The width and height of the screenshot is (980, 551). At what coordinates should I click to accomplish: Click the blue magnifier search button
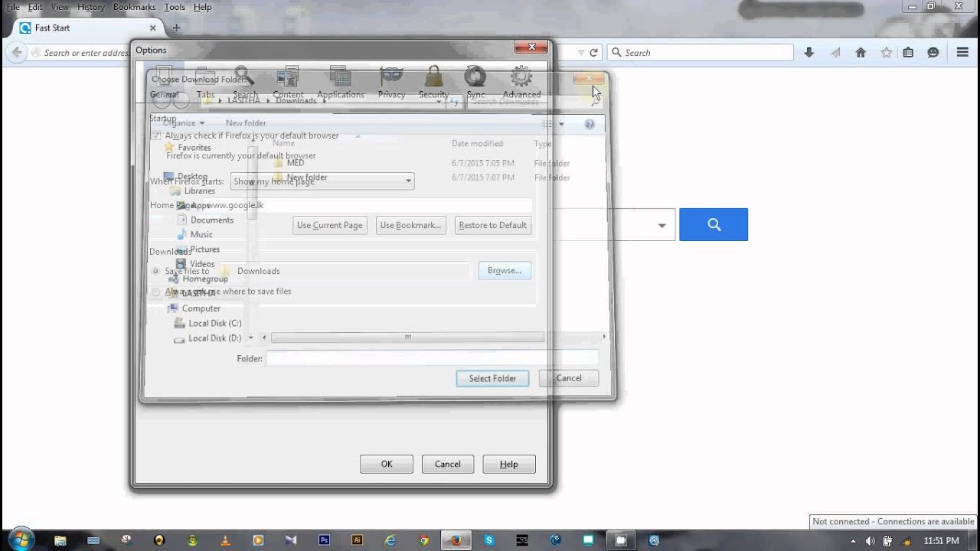714,225
